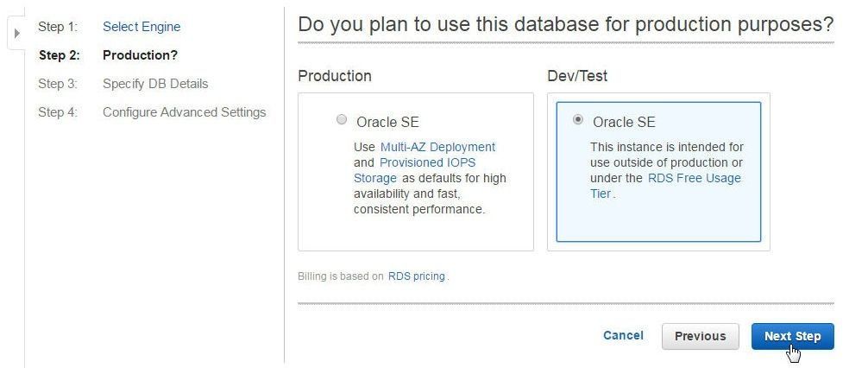Click the Production Oracle SE label
The height and width of the screenshot is (368, 868).
pyautogui.click(x=387, y=122)
